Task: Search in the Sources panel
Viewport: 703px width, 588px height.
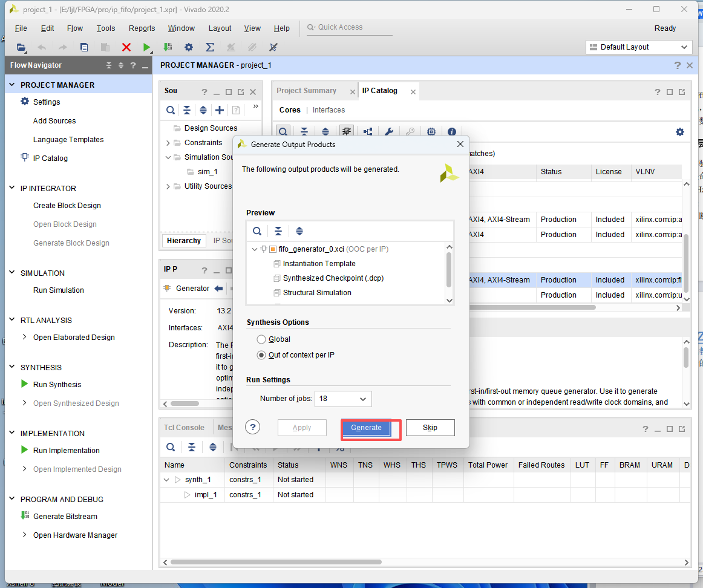Action: 171,110
